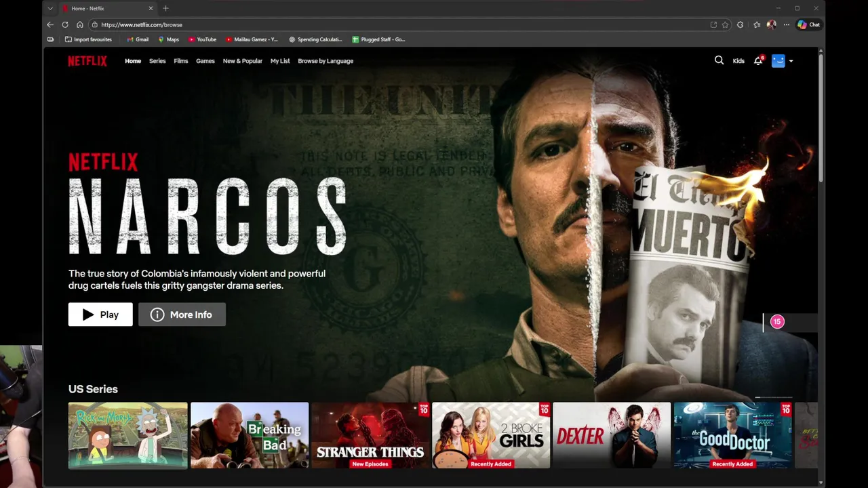Open the Dexter thumbnail
868x488 pixels.
(x=612, y=435)
